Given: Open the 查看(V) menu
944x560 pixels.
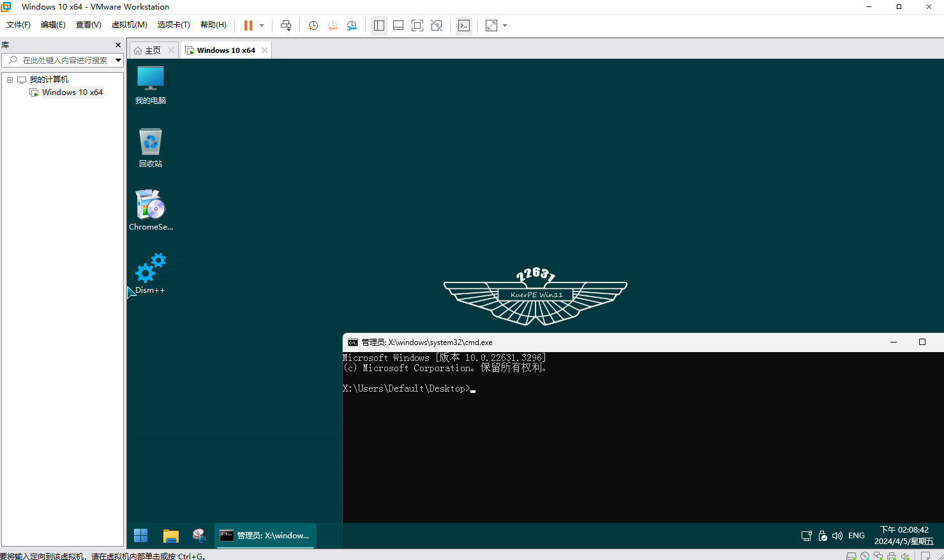Looking at the screenshot, I should (89, 25).
